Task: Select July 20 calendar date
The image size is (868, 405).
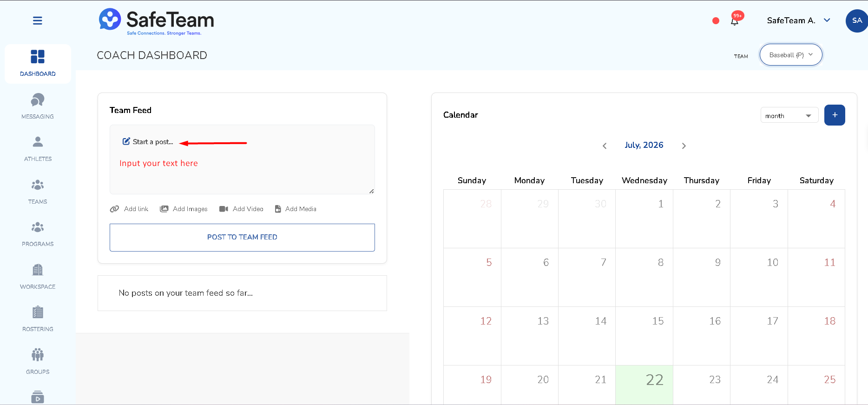Action: [x=530, y=385]
